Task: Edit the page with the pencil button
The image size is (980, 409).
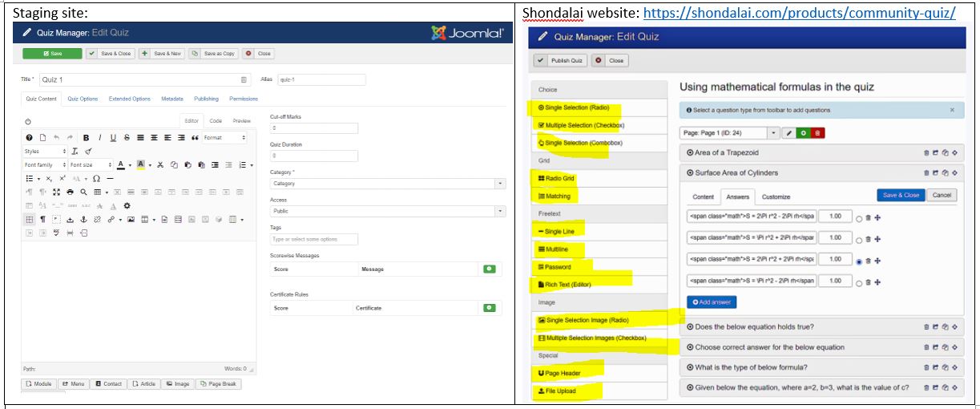Action: coord(788,132)
